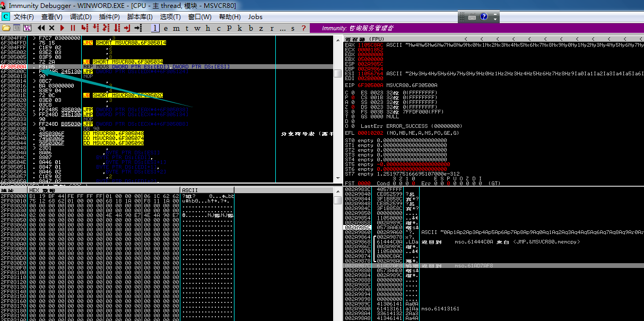Toggle the C flag bit in registers
Image resolution: width=644 pixels, height=321 pixels.
[353, 92]
